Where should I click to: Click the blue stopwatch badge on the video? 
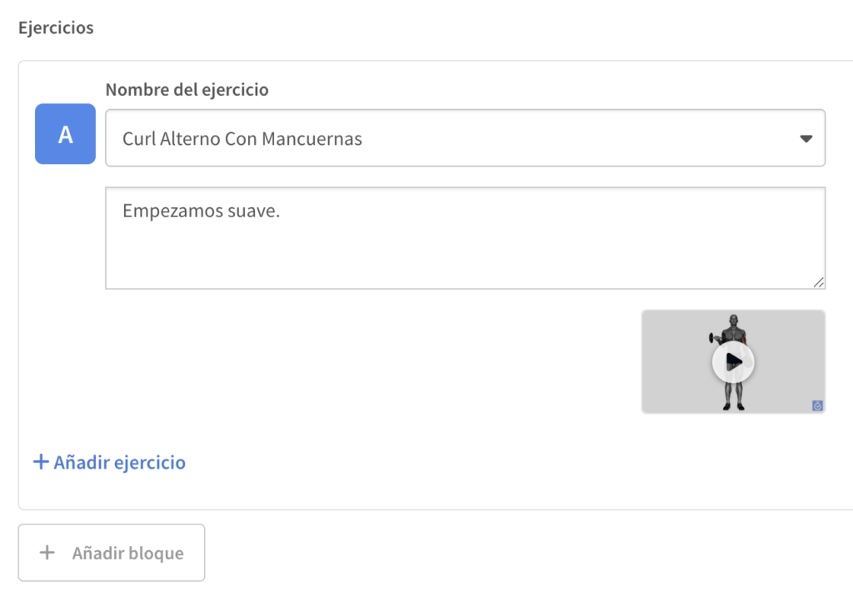817,405
